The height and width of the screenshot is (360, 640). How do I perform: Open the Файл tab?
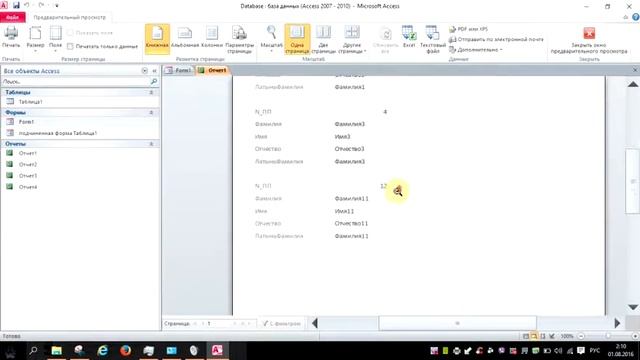click(x=13, y=18)
